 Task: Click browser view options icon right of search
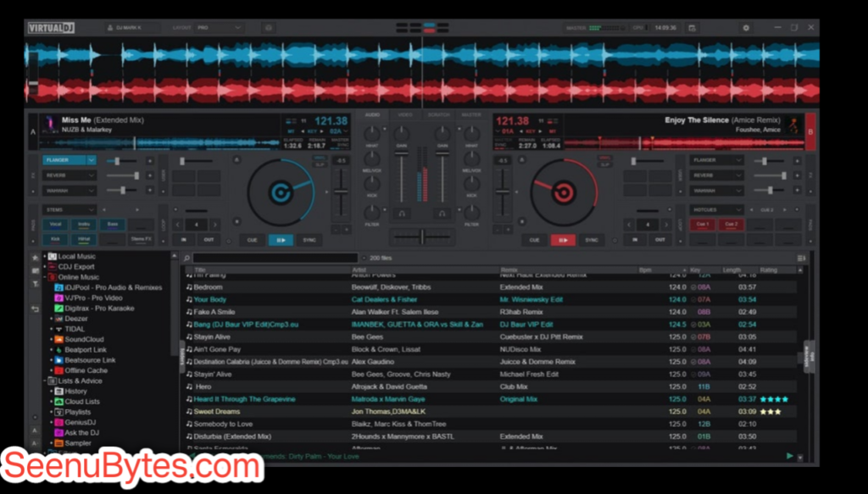[801, 258]
